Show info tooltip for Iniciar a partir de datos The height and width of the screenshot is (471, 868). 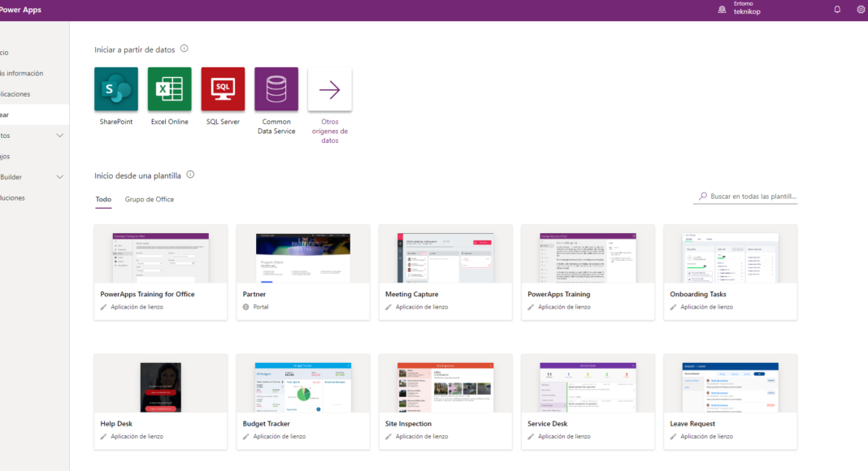point(184,49)
